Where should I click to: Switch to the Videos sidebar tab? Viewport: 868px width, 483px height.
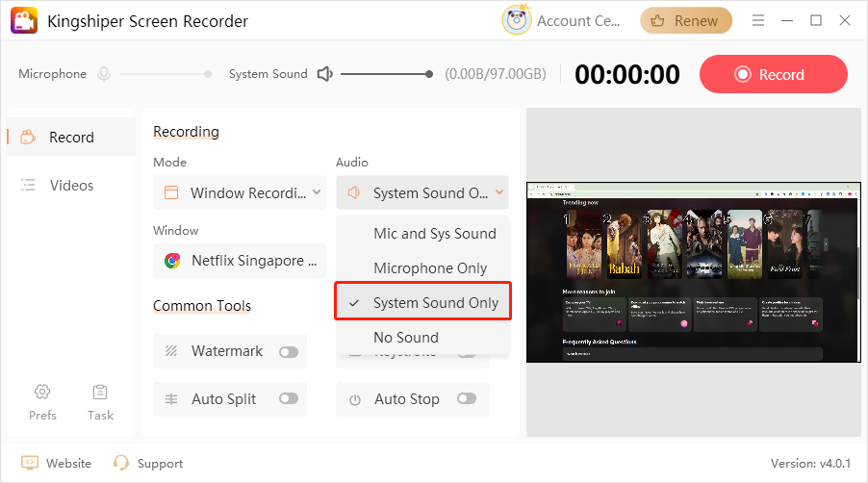[x=71, y=185]
